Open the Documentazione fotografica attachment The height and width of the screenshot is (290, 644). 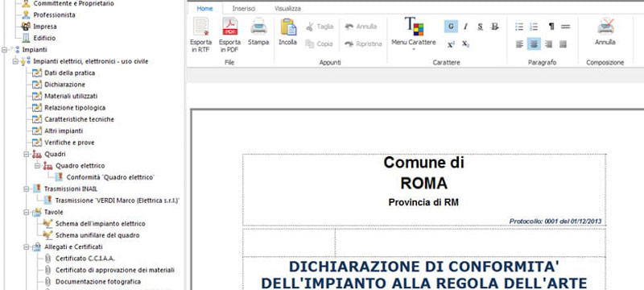point(93,282)
